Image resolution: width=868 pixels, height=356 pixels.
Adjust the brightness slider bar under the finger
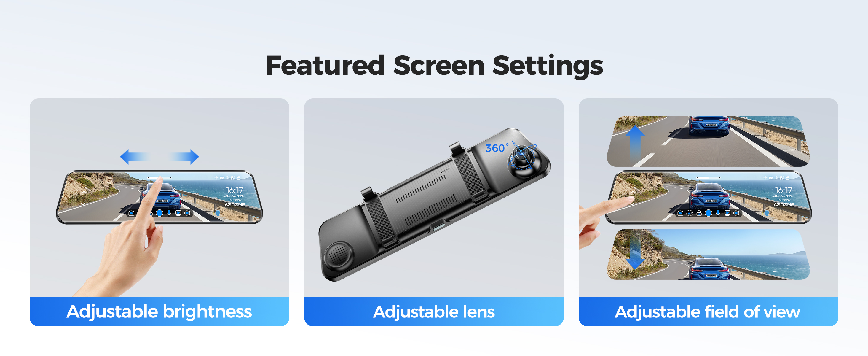[x=159, y=178]
